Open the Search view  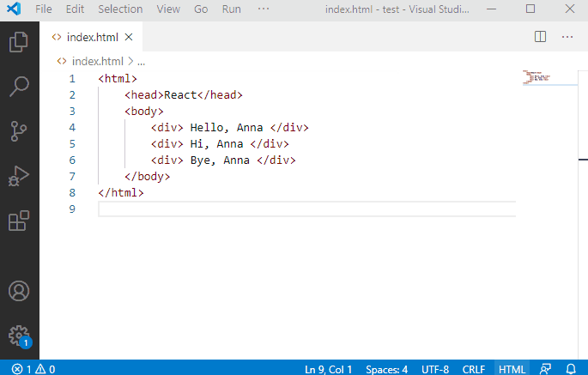[x=19, y=87]
